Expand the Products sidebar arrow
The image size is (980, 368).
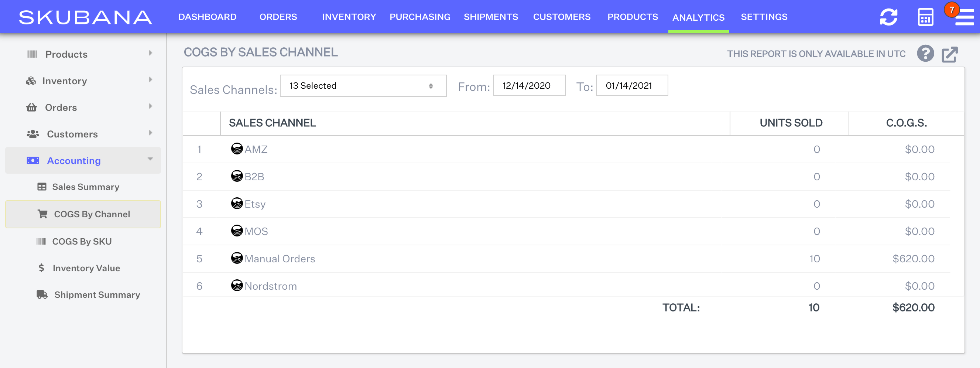151,53
